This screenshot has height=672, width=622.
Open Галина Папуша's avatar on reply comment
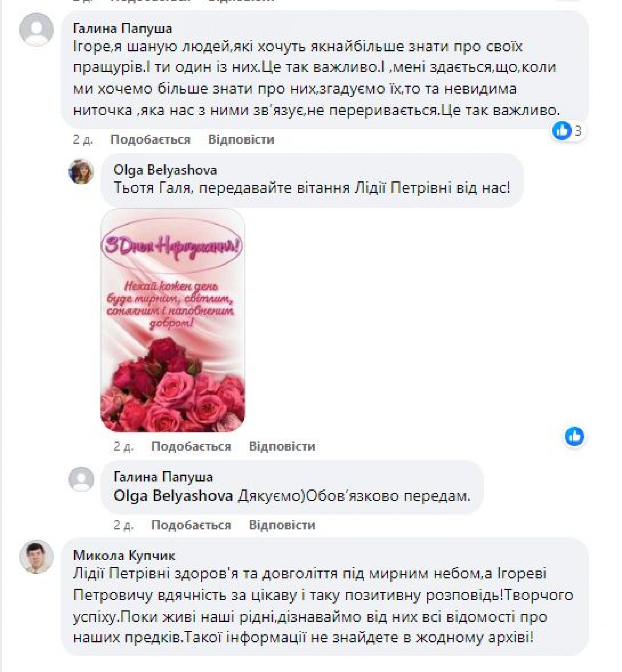point(81,479)
